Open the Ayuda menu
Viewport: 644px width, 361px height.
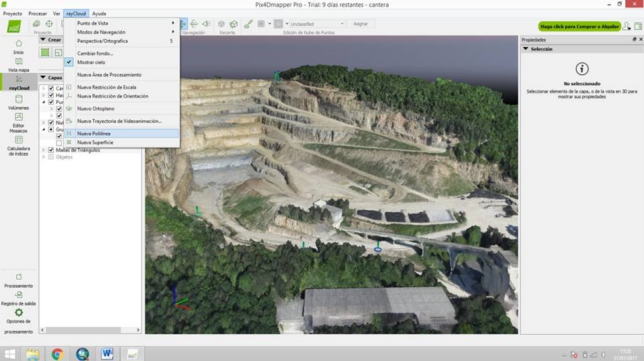(99, 13)
